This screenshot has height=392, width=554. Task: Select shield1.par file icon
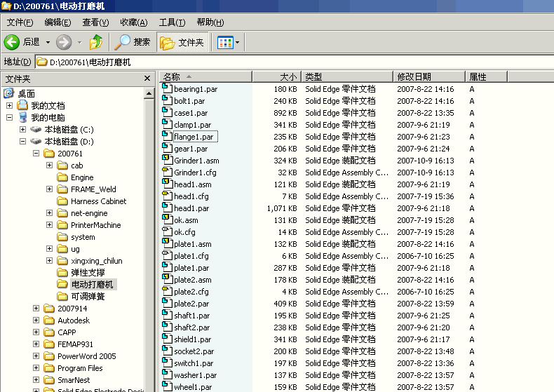[x=167, y=339]
